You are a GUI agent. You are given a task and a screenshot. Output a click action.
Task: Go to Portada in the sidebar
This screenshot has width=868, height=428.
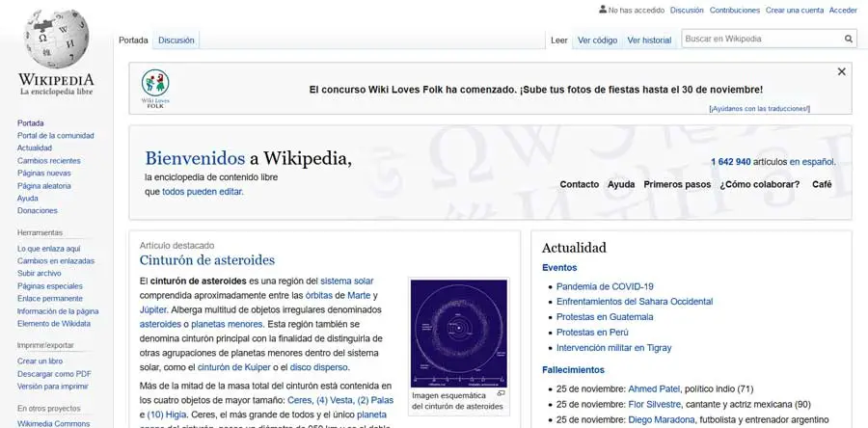31,123
